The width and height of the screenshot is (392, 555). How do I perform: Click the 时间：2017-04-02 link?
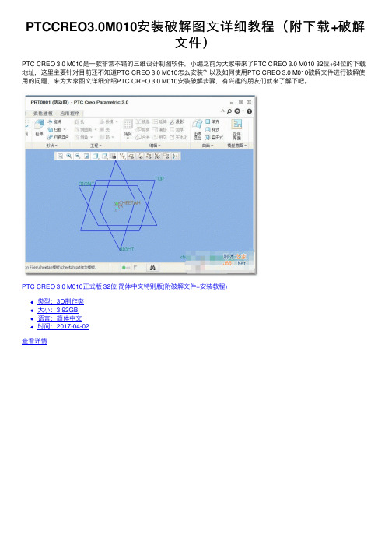63,326
